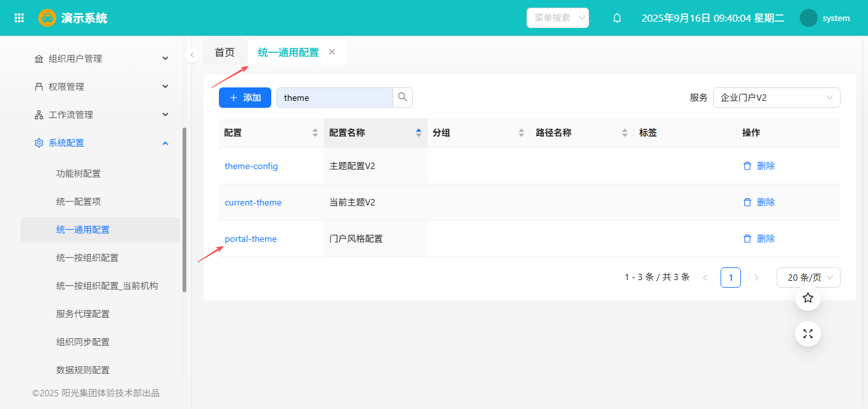
Task: Click the 添加 button
Action: [x=245, y=98]
